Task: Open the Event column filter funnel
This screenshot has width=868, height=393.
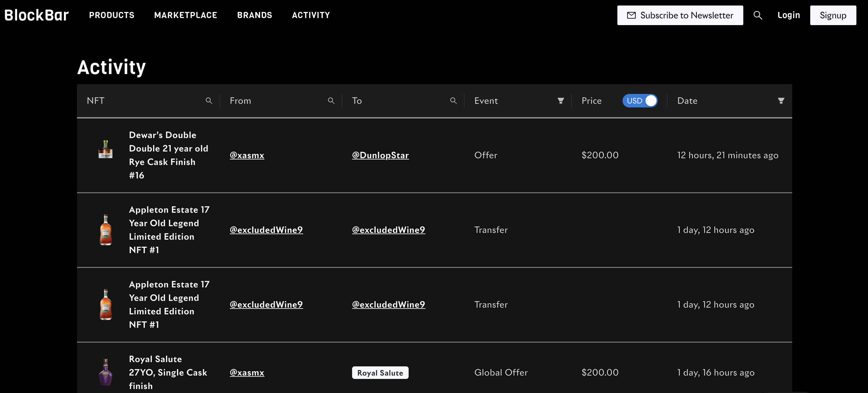Action: coord(560,100)
